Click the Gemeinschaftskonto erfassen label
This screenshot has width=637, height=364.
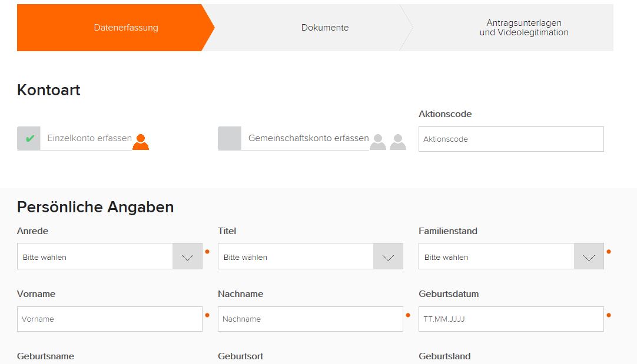[x=308, y=138]
